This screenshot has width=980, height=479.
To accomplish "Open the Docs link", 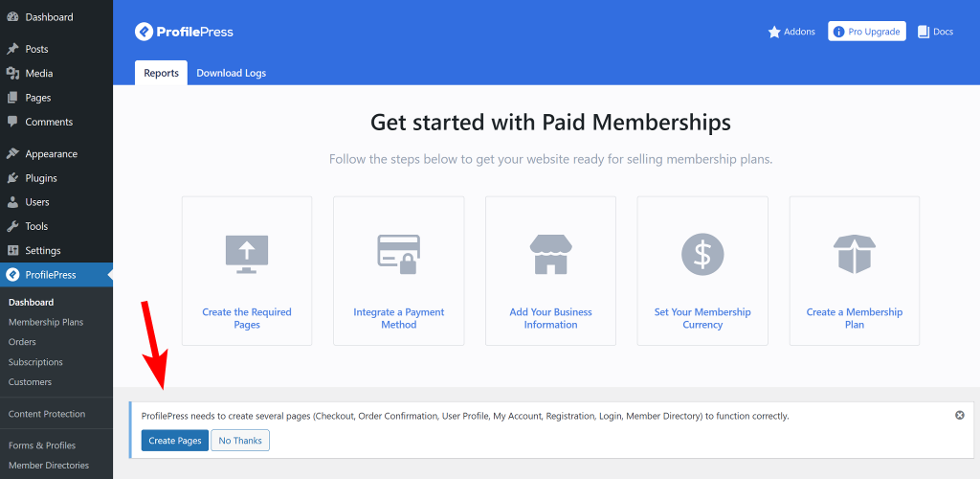I will (936, 32).
